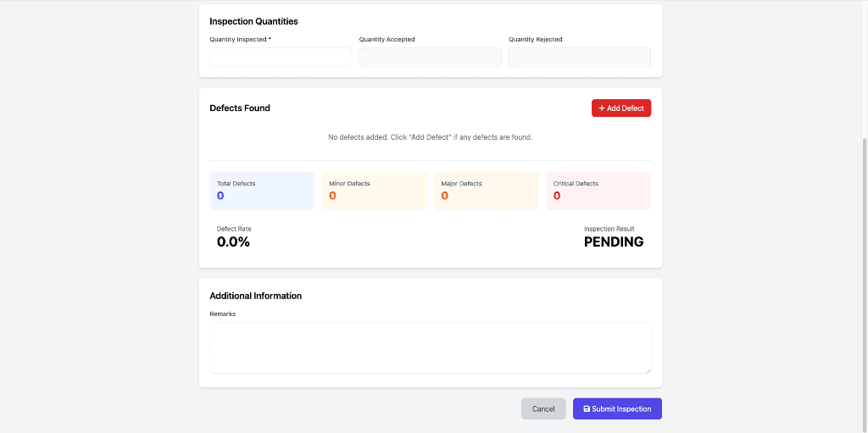Image resolution: width=868 pixels, height=433 pixels.
Task: Select the Minor Defects card
Action: click(x=374, y=191)
